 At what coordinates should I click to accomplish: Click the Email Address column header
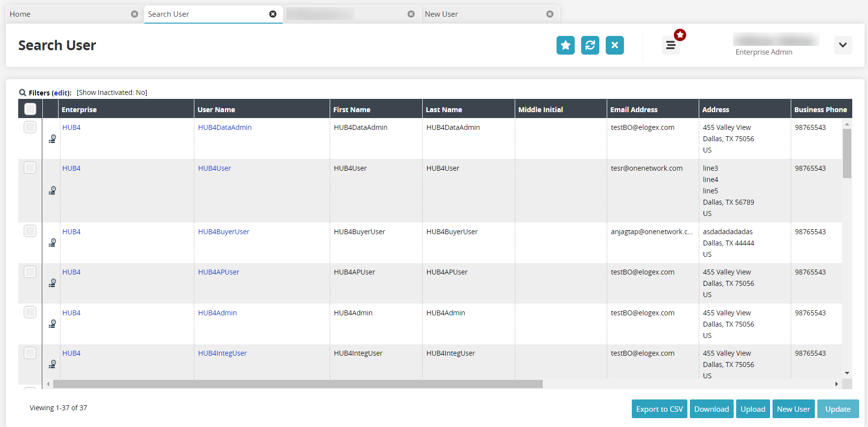click(x=634, y=110)
